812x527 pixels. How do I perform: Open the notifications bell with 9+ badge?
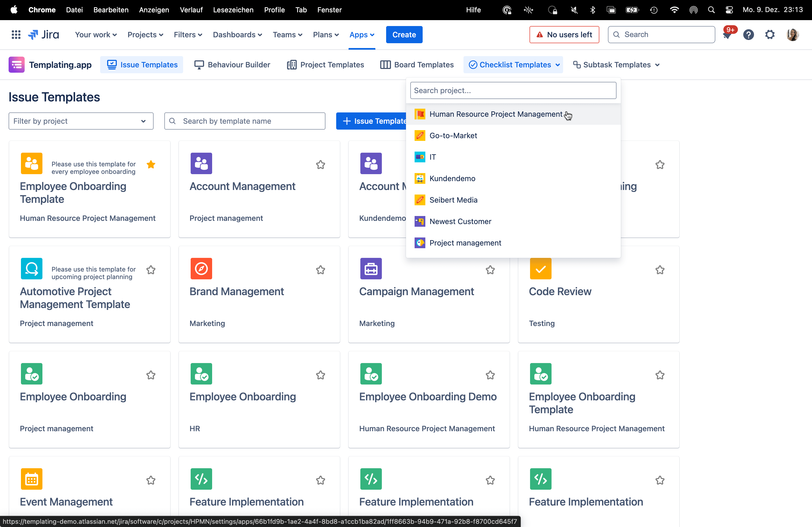pyautogui.click(x=727, y=35)
